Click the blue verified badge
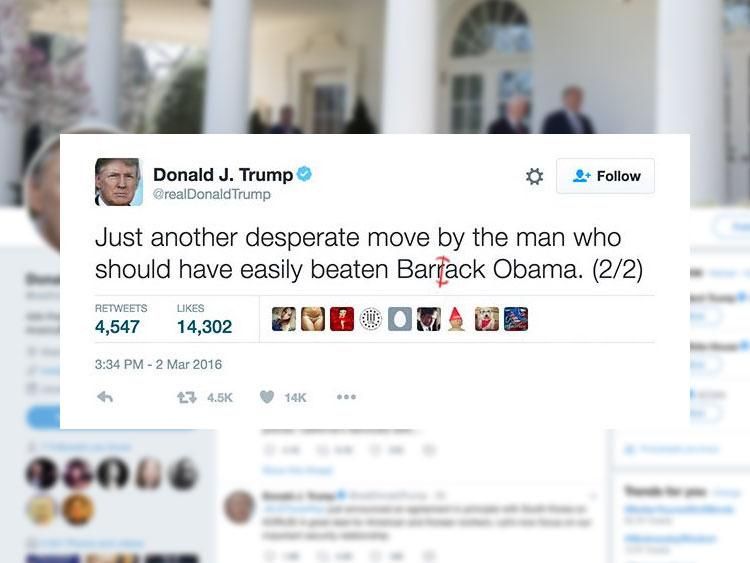 (x=304, y=174)
